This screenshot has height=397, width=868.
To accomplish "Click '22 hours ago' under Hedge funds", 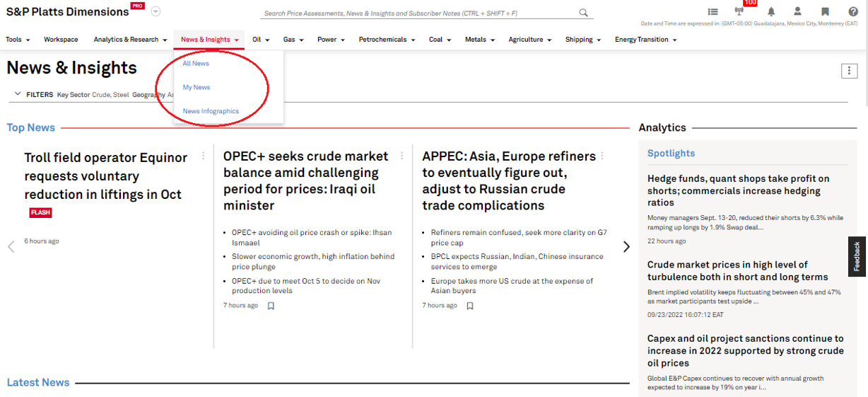I will click(x=667, y=241).
